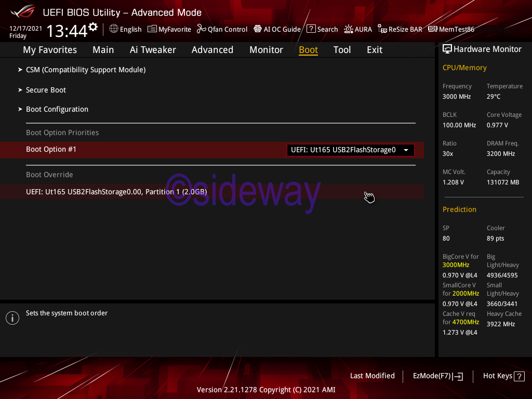This screenshot has width=532, height=399.
Task: Open the Exit tab
Action: point(375,50)
